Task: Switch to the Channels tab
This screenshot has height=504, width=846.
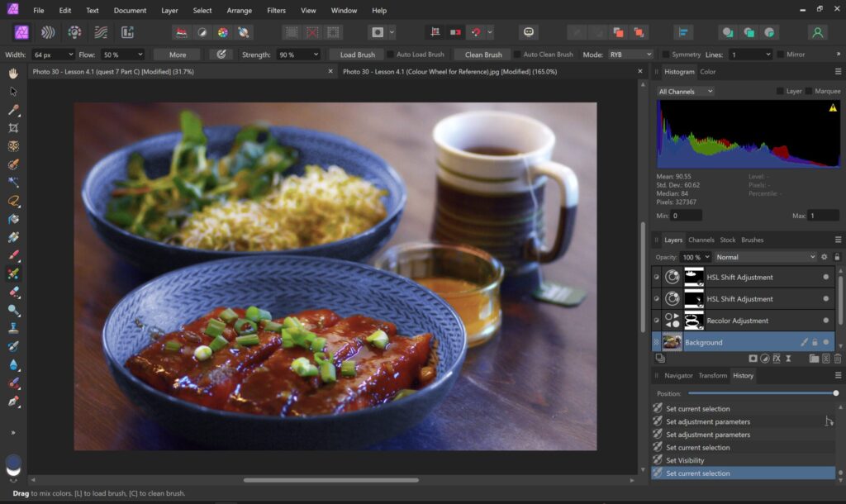Action: (x=701, y=240)
